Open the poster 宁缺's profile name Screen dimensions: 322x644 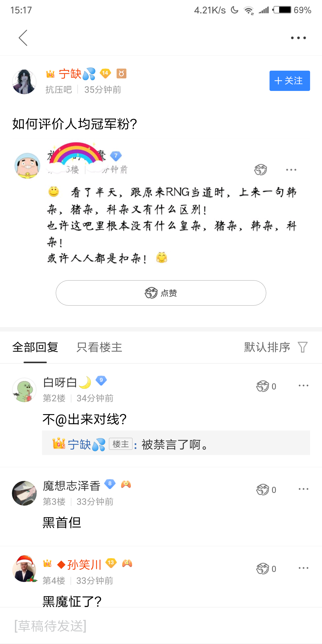click(70, 74)
